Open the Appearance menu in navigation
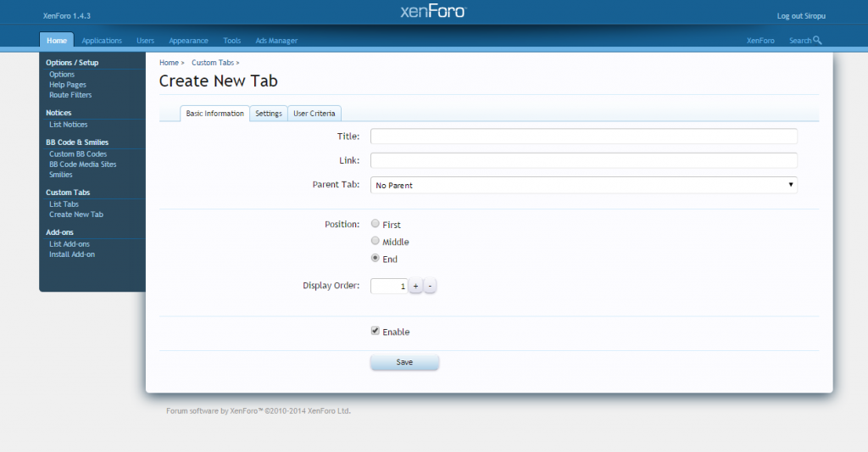Screen dimensions: 868x452 [188, 41]
